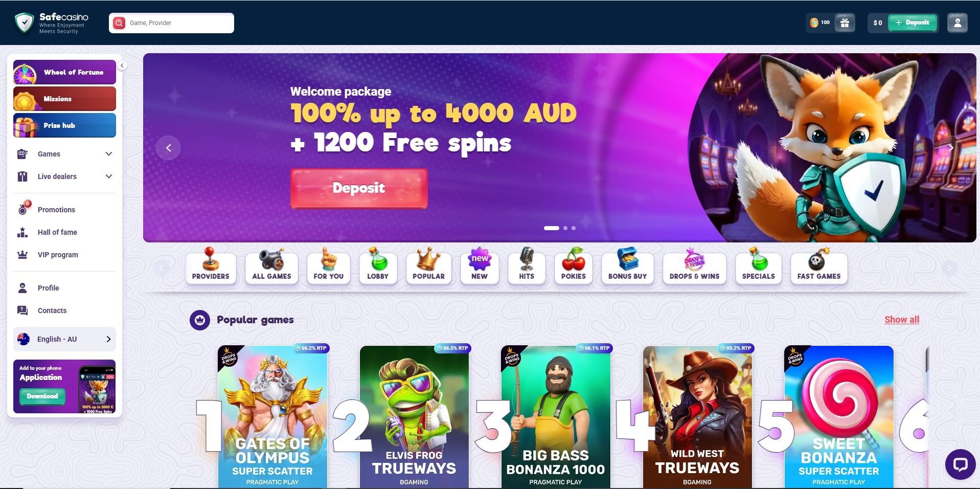Go to the VIP program page
This screenshot has height=489, width=980.
(58, 255)
